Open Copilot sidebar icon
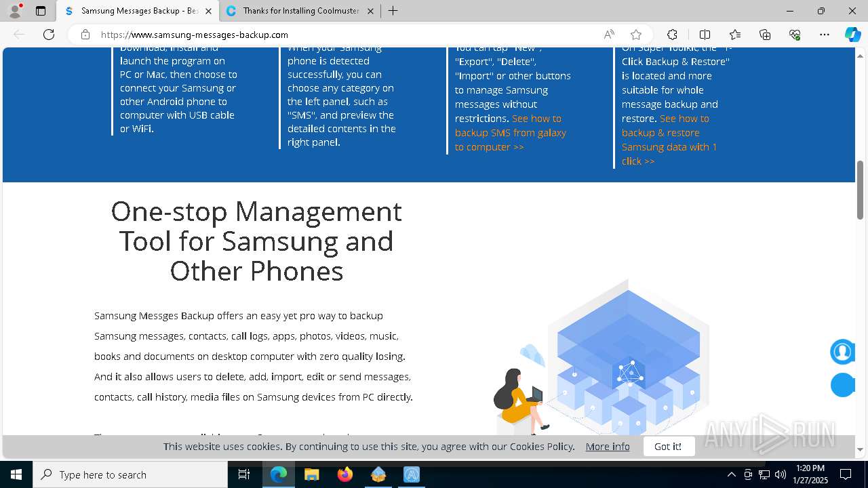 pyautogui.click(x=852, y=35)
